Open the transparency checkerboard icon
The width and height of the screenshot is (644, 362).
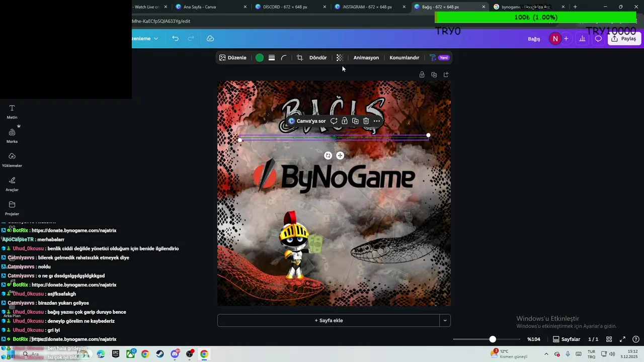[x=340, y=58]
